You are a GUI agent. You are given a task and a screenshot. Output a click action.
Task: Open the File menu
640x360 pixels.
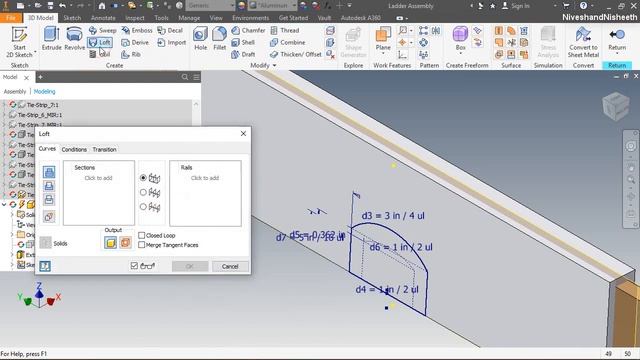coord(11,18)
